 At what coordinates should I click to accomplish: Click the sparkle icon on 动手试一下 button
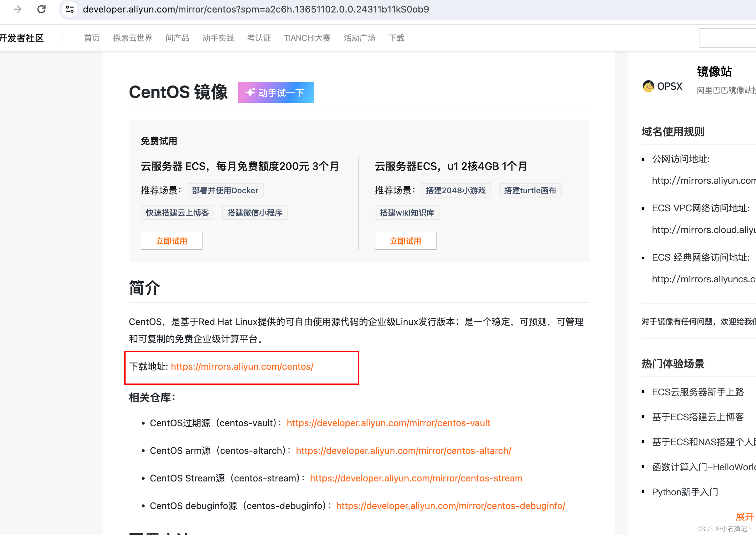(251, 92)
